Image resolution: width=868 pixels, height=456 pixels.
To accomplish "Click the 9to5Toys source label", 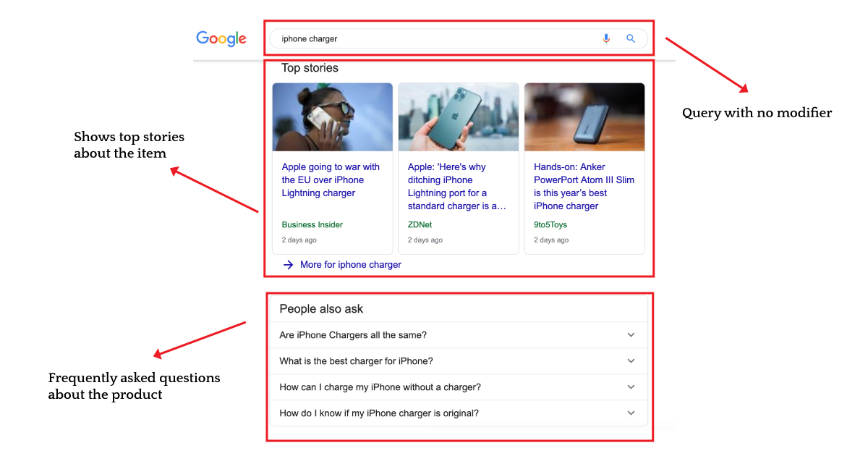I will (550, 225).
